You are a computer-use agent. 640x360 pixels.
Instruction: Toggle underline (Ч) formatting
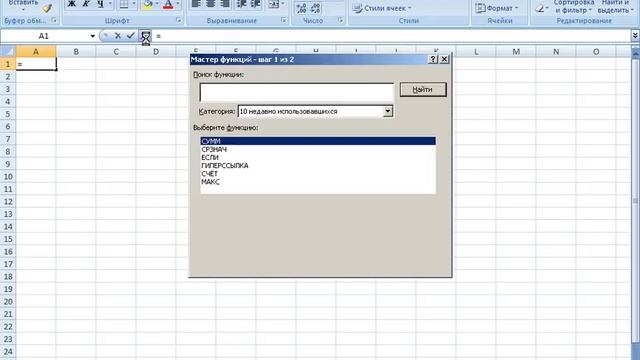click(100, 4)
